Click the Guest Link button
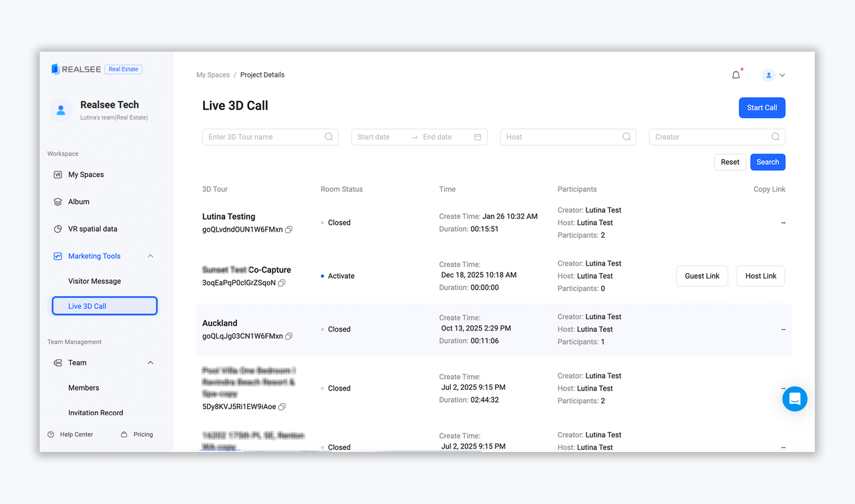 click(702, 276)
